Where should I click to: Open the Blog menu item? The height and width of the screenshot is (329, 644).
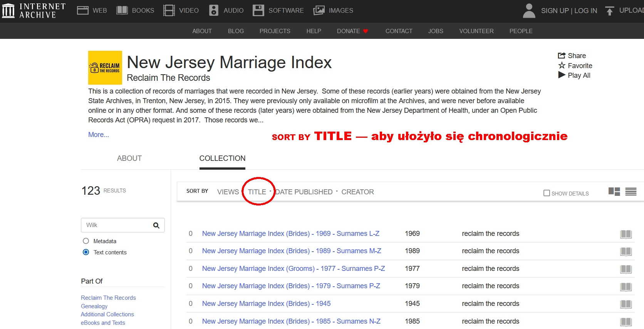click(236, 31)
